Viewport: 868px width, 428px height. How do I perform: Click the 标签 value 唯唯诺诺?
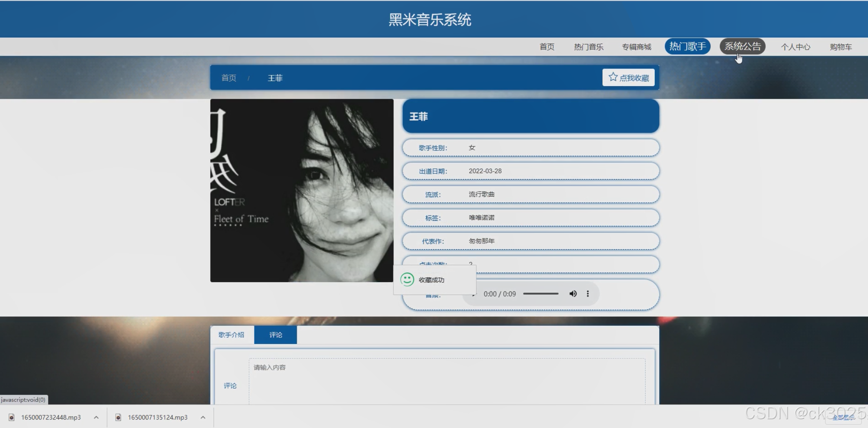[481, 218]
